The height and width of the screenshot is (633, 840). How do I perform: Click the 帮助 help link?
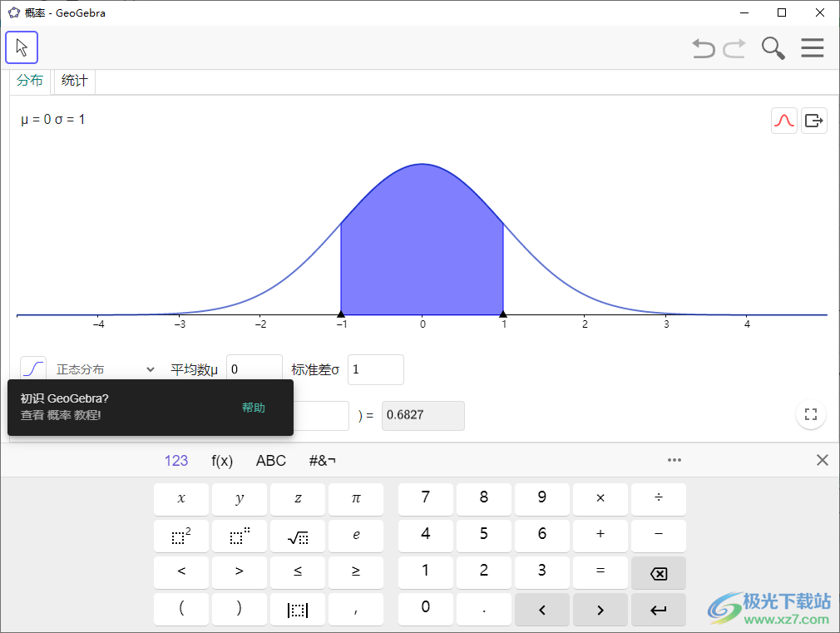pyautogui.click(x=254, y=408)
